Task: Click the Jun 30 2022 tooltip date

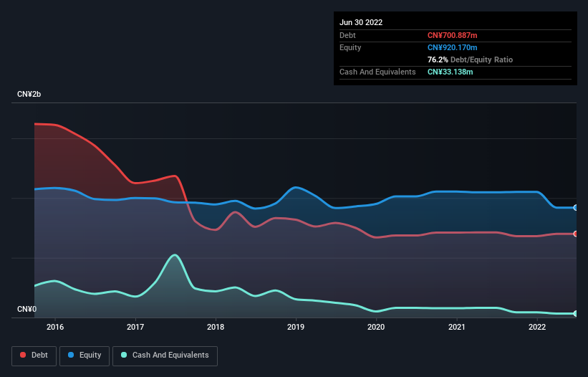Action: tap(361, 22)
